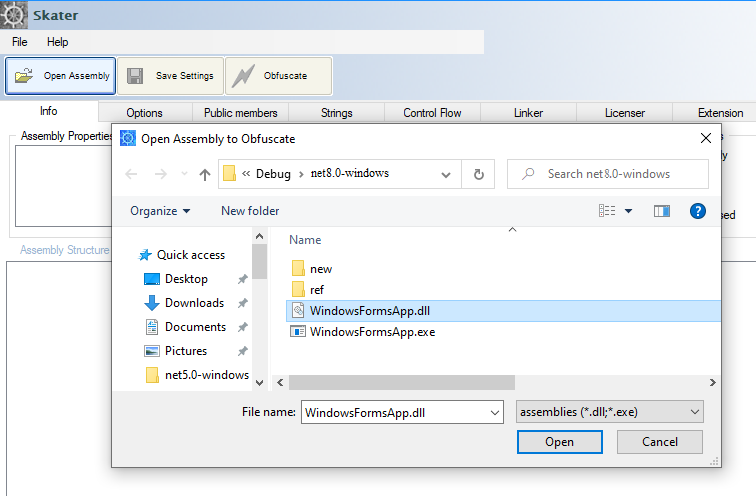Screen dimensions: 756x496
Task: Switch to the Info tab
Action: click(x=49, y=111)
